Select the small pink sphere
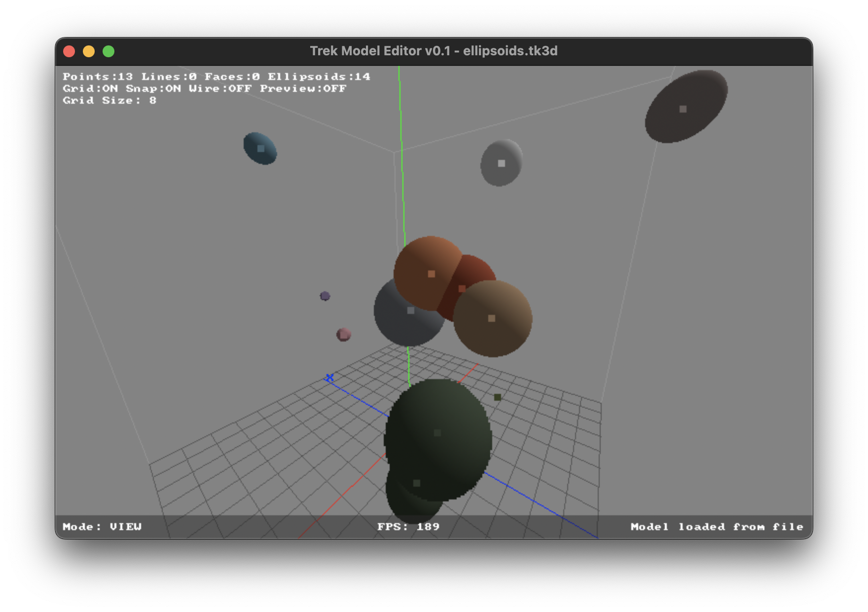This screenshot has width=868, height=612. [x=344, y=334]
